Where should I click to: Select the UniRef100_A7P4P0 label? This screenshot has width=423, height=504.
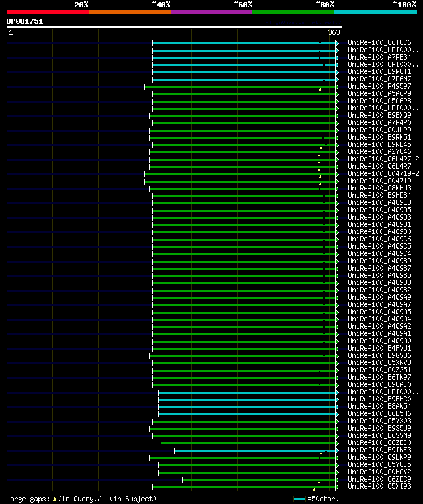pyautogui.click(x=379, y=123)
